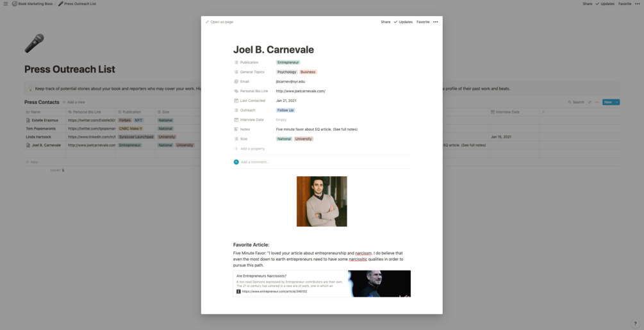Click the Interview Date calendar icon
This screenshot has height=330, width=644.
(x=236, y=120)
